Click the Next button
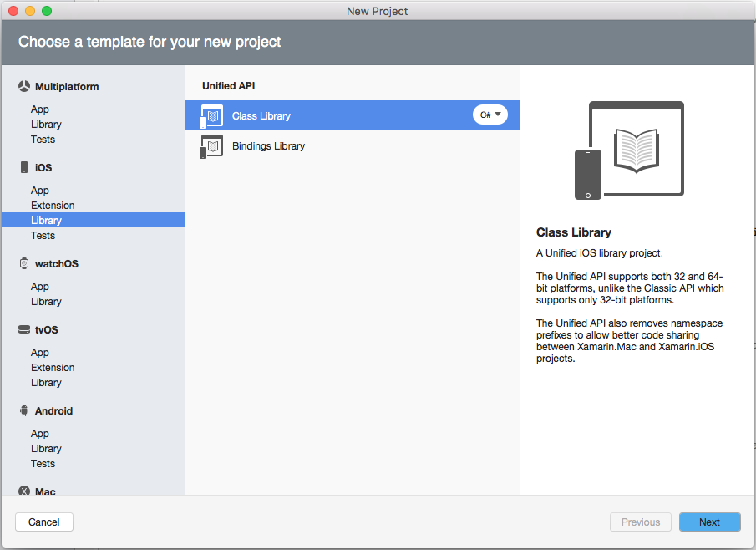This screenshot has width=756, height=550. pos(710,522)
